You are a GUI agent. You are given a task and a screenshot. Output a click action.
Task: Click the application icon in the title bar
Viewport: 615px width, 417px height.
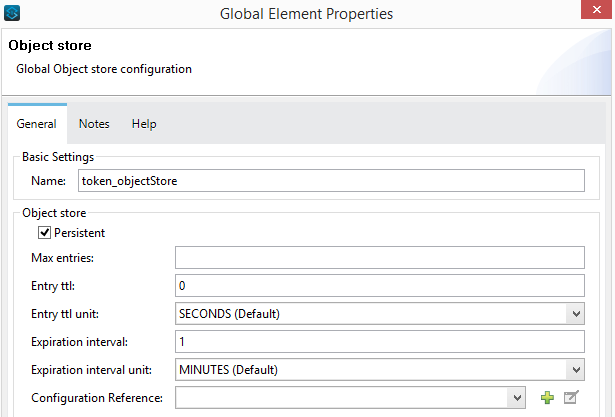[x=13, y=14]
